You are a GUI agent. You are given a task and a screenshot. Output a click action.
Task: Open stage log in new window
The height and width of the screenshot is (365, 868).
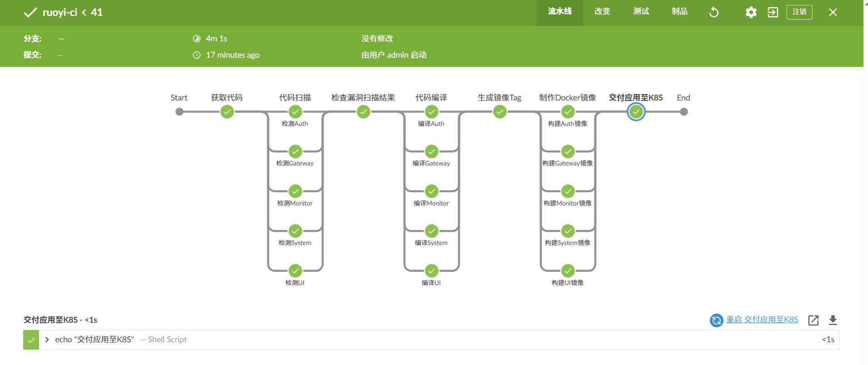(x=813, y=320)
